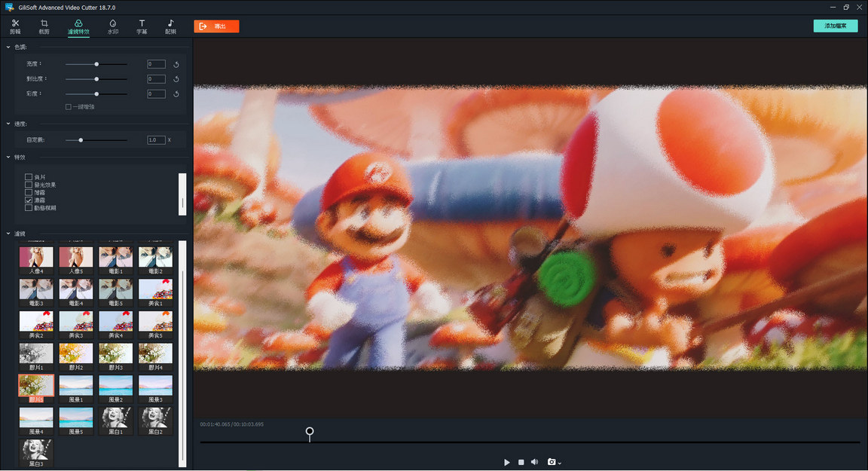This screenshot has width=868, height=471.
Task: Open the 水印 watermark tab
Action: 113,26
